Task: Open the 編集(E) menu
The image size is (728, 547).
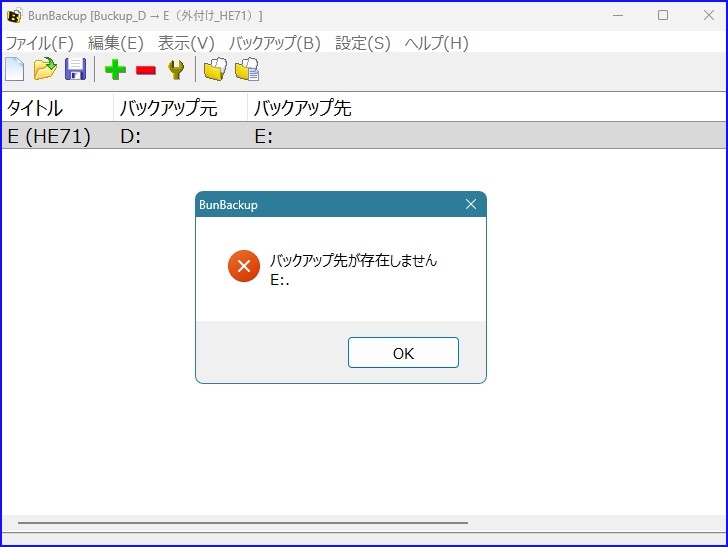Action: point(116,43)
